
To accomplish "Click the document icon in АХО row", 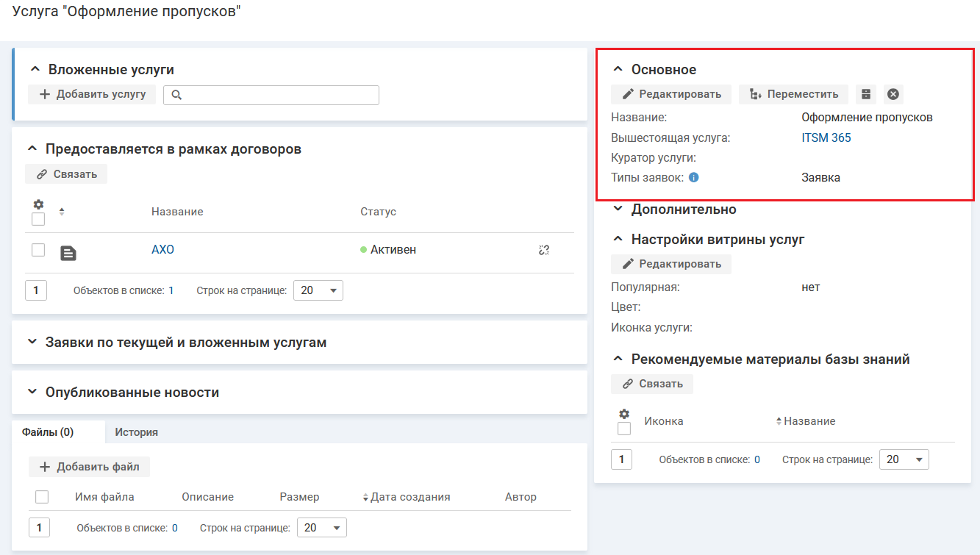I will [68, 253].
